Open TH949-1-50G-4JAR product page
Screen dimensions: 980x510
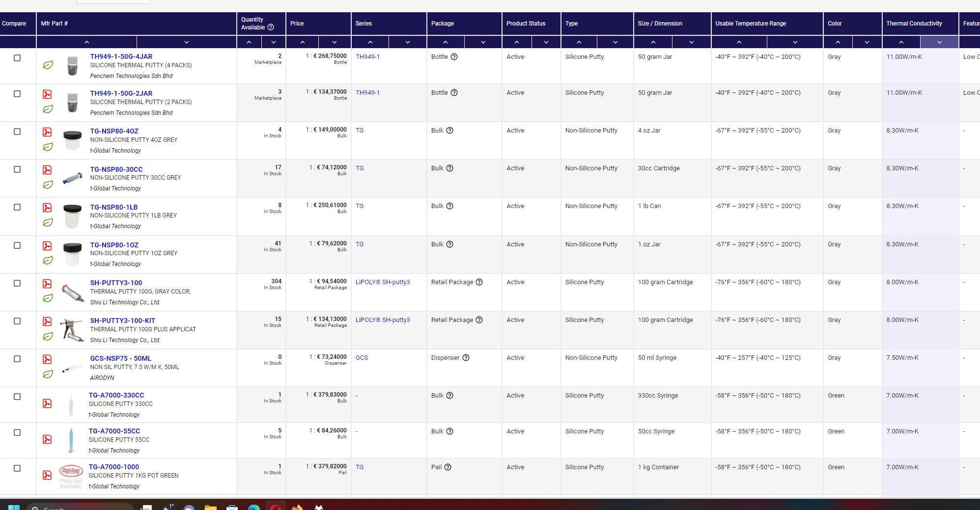[x=121, y=56]
